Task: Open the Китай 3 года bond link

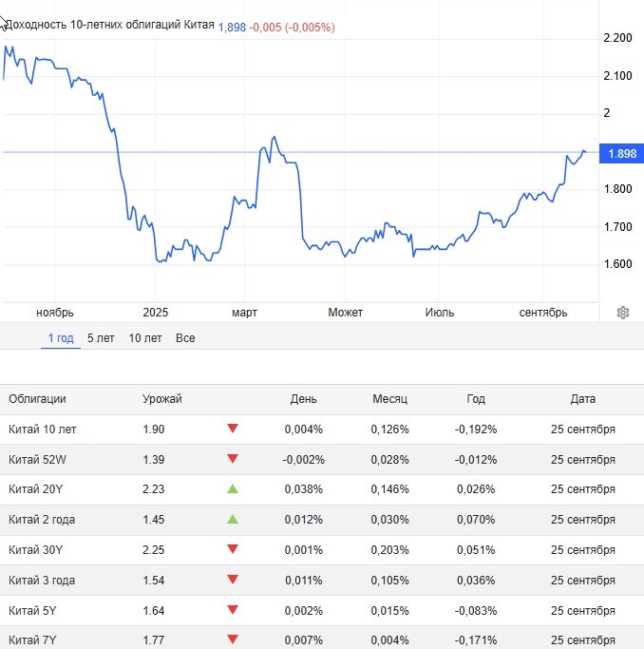Action: (42, 581)
